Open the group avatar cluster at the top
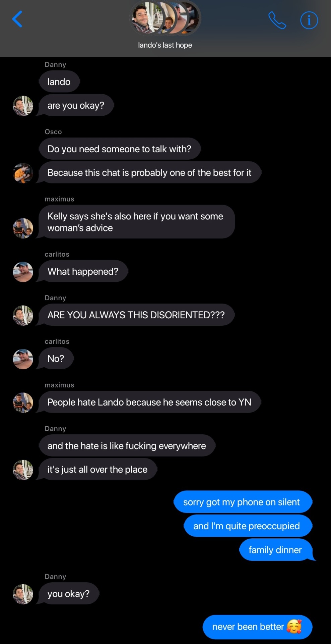This screenshot has width=331, height=644. (165, 18)
